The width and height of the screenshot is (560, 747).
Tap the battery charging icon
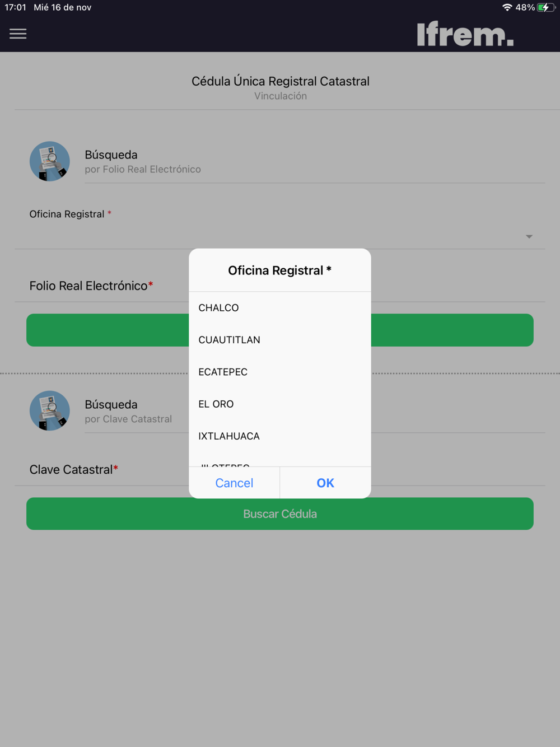click(x=545, y=7)
